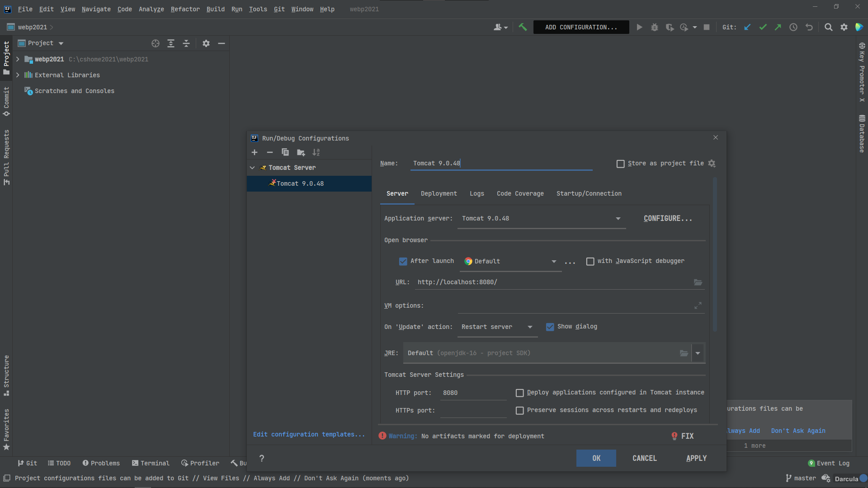Viewport: 868px width, 488px height.
Task: Click Show Git History clock icon
Action: [x=793, y=27]
